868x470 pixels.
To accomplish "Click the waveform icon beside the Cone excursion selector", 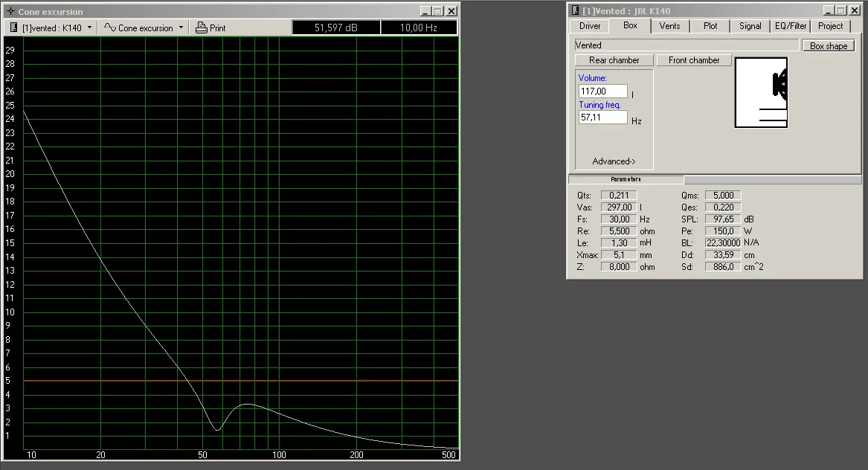I will [109, 28].
